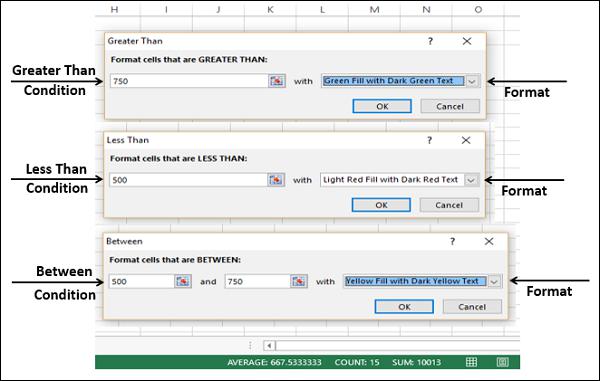Screen dimensions: 600x381
Task: Expand Yellow Fill with Dark Yellow Text dropdown
Action: 494,282
